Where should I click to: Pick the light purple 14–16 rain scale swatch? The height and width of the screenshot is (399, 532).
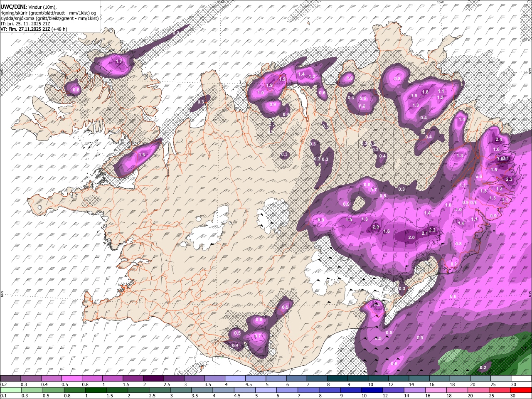click(415, 390)
